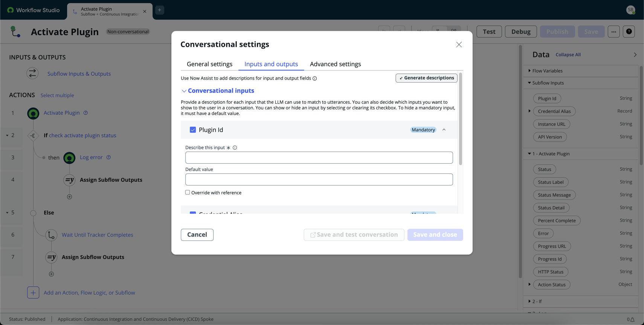Open the more options ellipsis menu
This screenshot has width=644, height=325.
613,32
